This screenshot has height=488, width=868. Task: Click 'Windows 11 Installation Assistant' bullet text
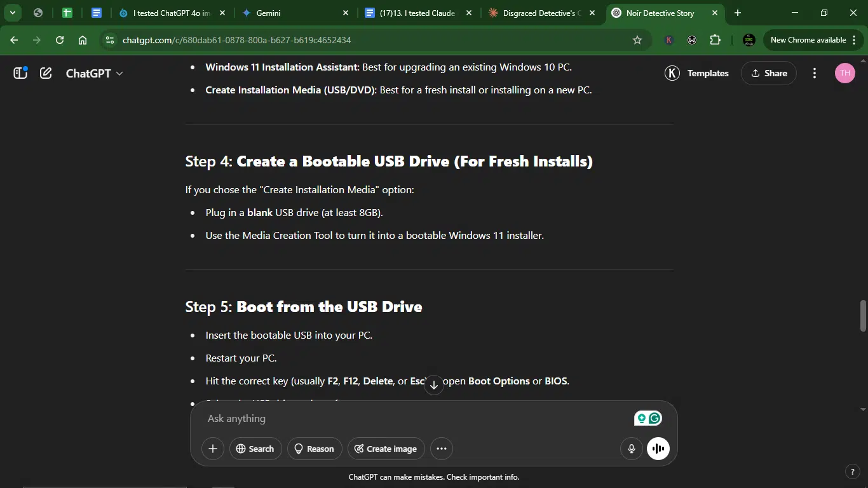pyautogui.click(x=388, y=67)
